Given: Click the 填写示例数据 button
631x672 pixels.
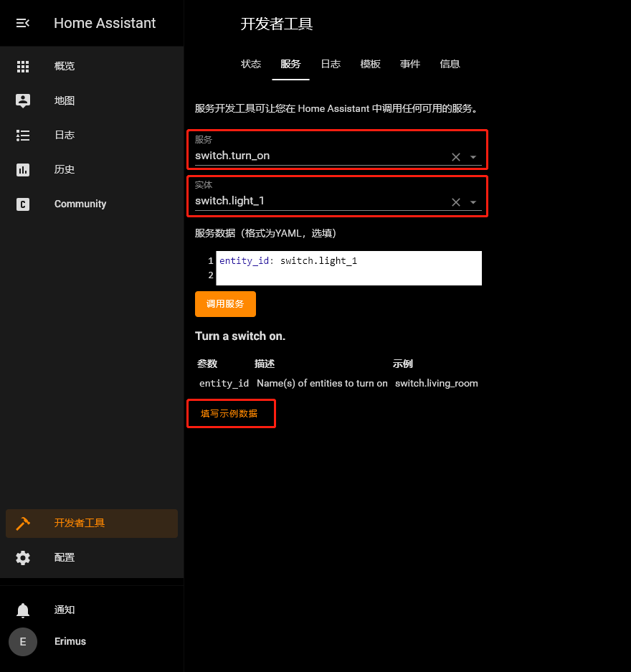Looking at the screenshot, I should 229,414.
